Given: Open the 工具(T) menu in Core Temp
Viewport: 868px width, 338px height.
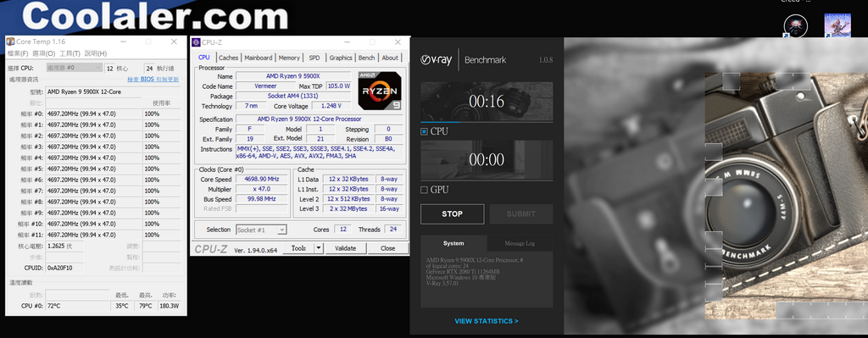Looking at the screenshot, I should coord(70,53).
